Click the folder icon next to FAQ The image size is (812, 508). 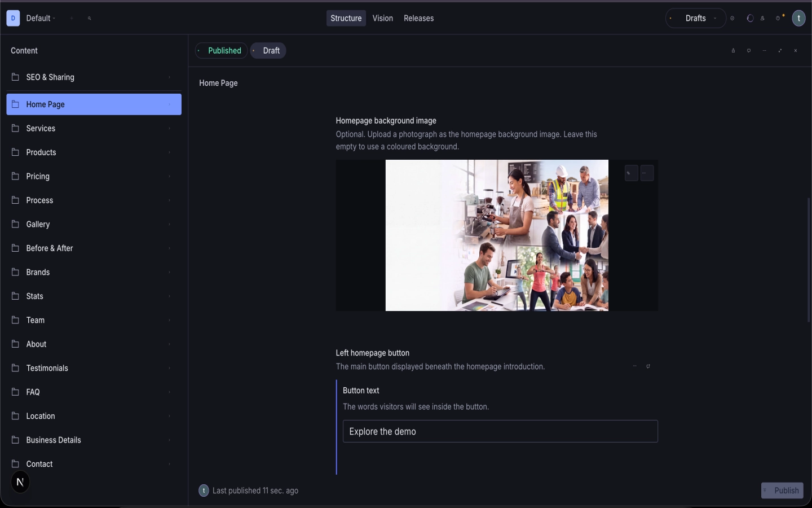tap(15, 391)
